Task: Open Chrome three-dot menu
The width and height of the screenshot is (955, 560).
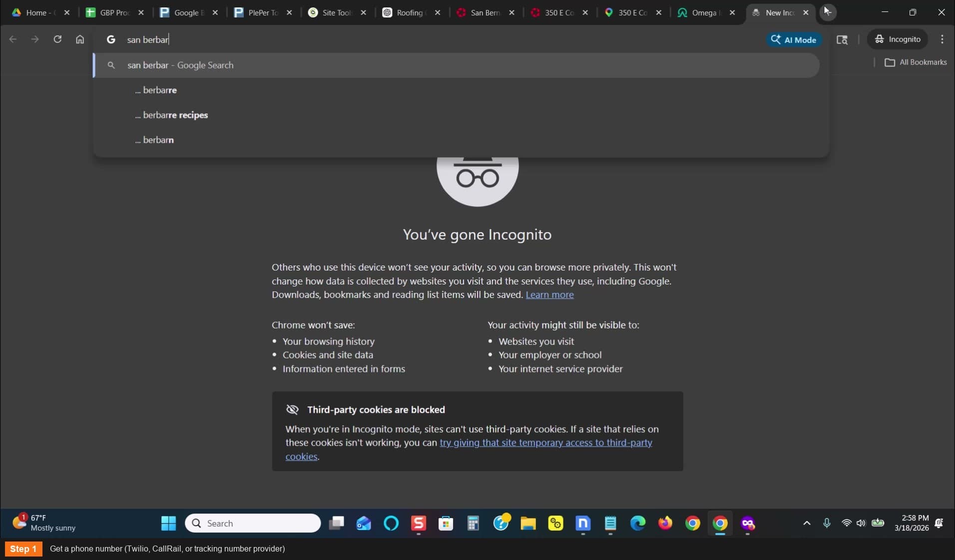Action: pos(942,39)
